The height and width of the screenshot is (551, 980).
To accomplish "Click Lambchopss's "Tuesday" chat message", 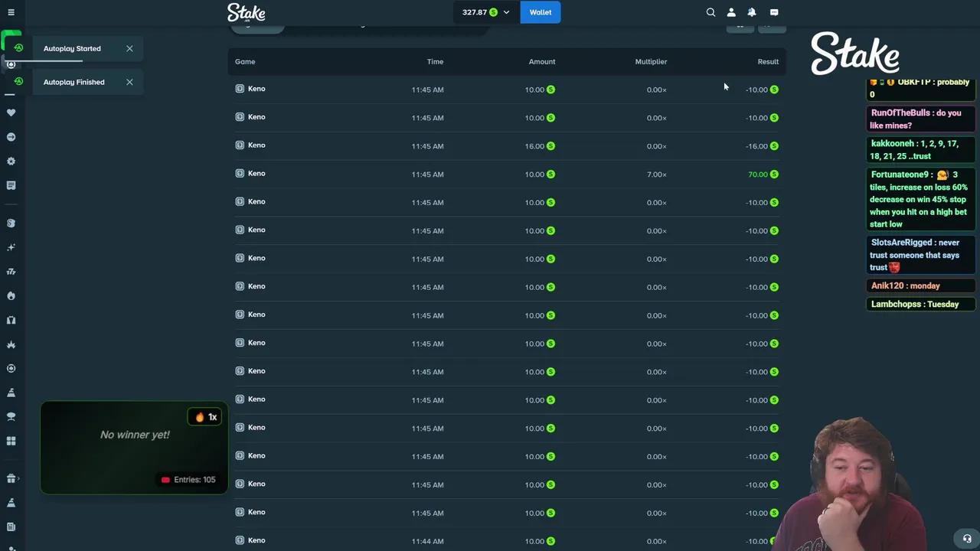I will (x=921, y=304).
